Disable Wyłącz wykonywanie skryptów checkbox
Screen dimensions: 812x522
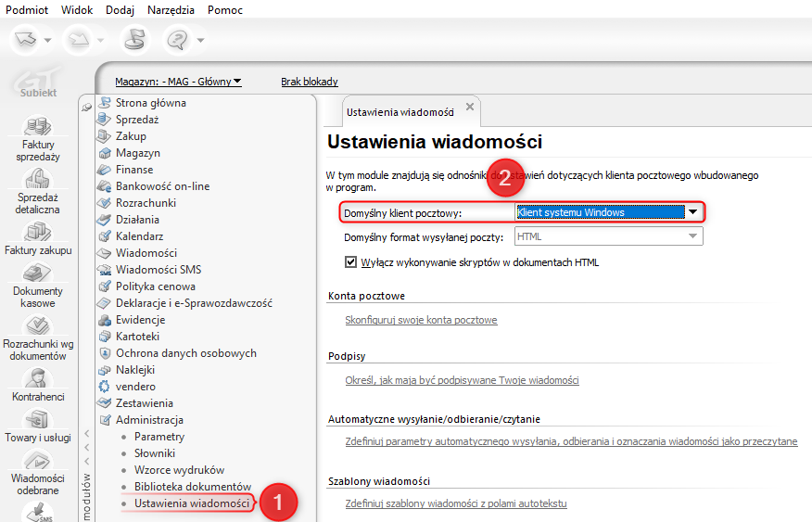pyautogui.click(x=350, y=262)
